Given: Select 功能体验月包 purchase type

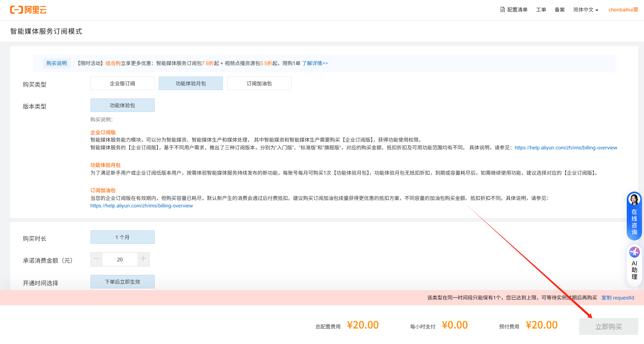Looking at the screenshot, I should pos(190,83).
